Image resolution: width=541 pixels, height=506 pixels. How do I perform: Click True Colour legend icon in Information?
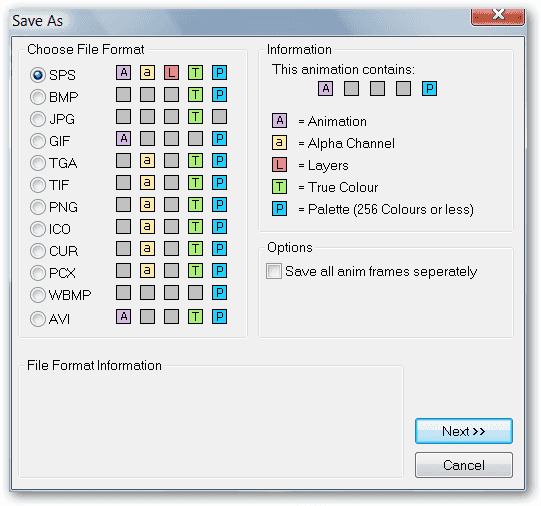[x=279, y=187]
